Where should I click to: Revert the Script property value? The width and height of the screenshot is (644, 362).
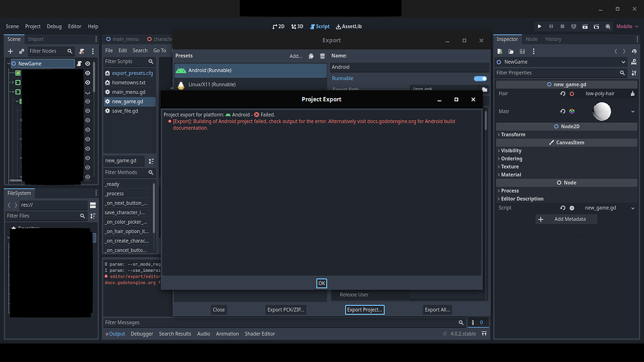pos(563,208)
